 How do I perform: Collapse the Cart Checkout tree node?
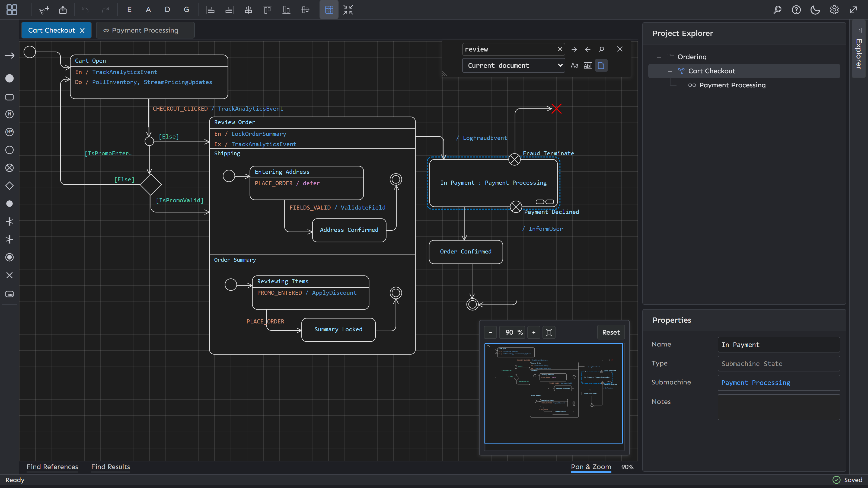pos(670,71)
